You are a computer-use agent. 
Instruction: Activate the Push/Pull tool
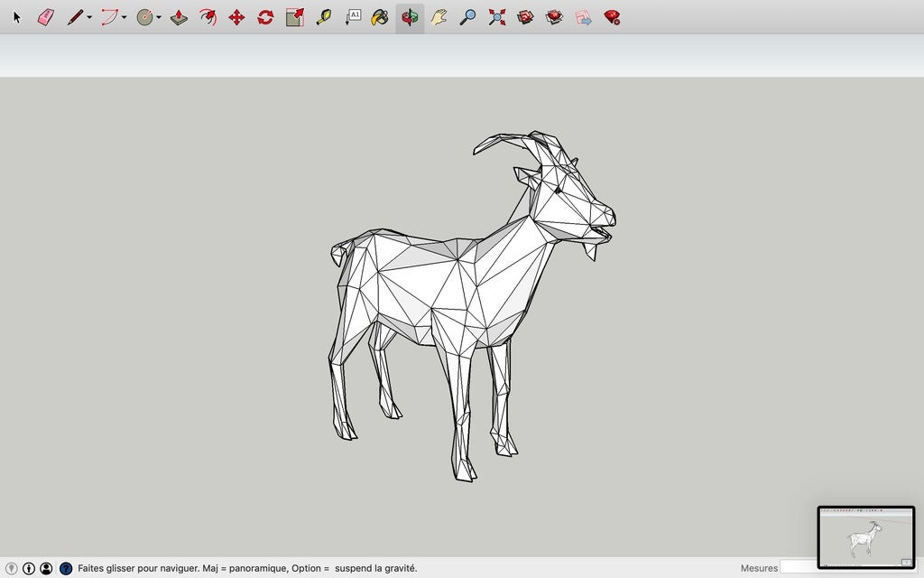[179, 15]
